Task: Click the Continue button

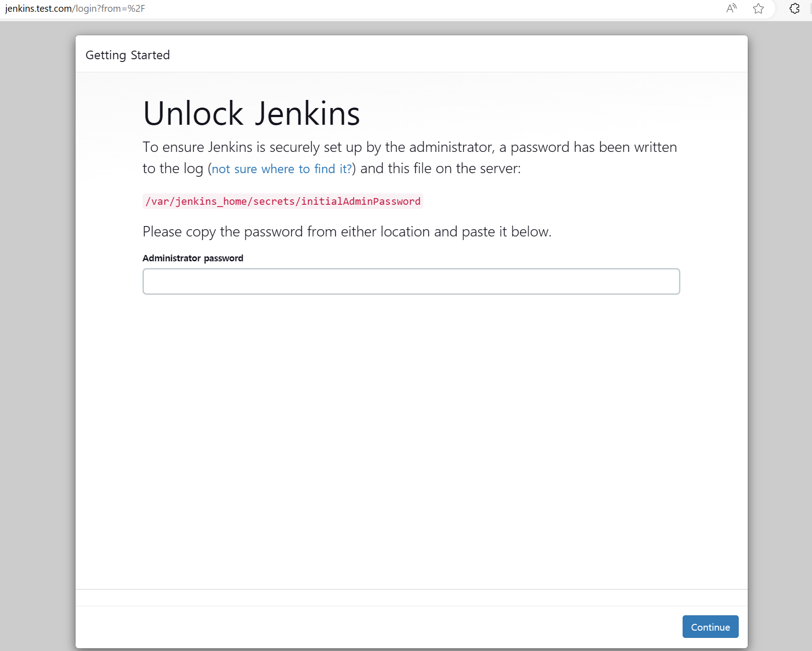Action: [x=710, y=627]
